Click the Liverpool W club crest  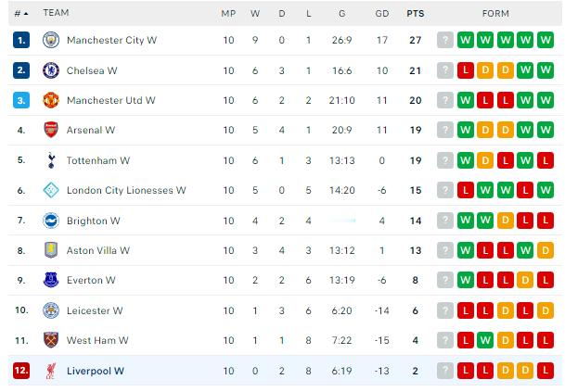[51, 371]
